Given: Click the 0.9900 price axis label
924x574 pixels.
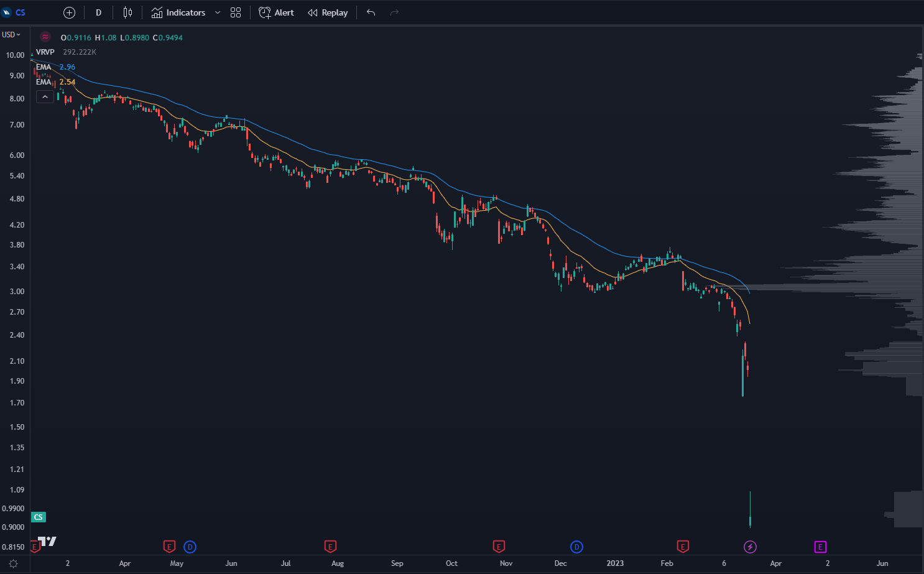Looking at the screenshot, I should 14,509.
